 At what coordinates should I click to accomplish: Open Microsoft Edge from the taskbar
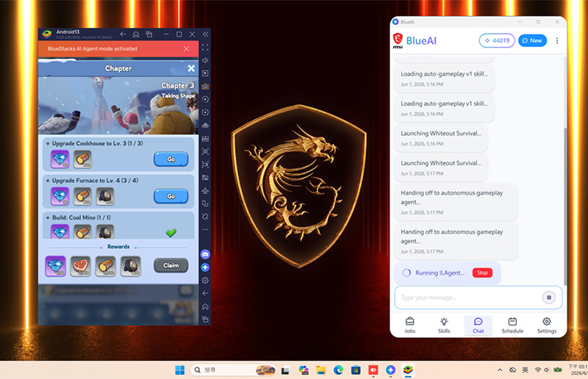338,370
